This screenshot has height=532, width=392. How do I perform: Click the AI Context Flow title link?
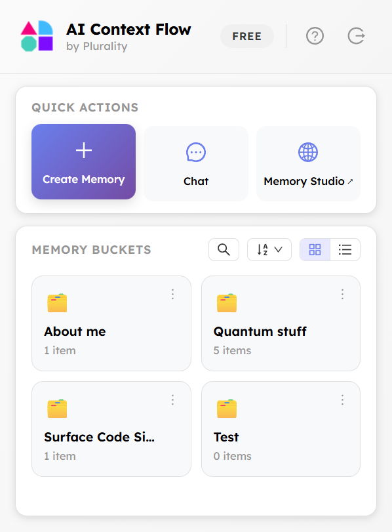coord(127,30)
